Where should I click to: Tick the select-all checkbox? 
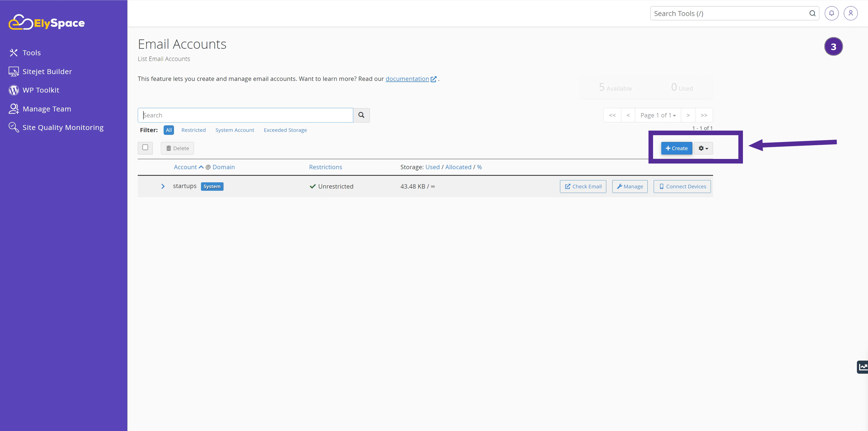coord(145,147)
